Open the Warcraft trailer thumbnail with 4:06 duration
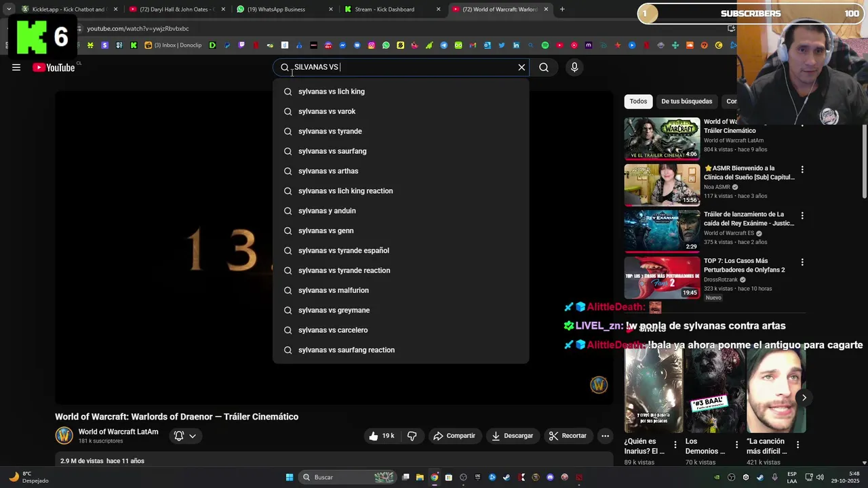The image size is (868, 488). click(662, 138)
